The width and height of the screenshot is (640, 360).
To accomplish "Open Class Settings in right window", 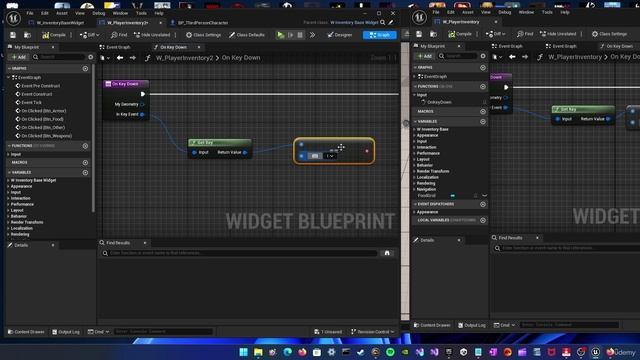I will click(609, 34).
